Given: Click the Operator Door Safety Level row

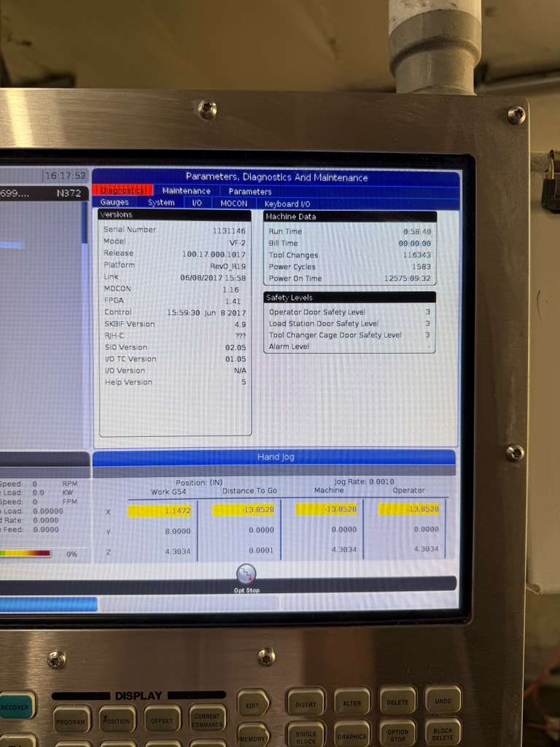Looking at the screenshot, I should pyautogui.click(x=349, y=312).
